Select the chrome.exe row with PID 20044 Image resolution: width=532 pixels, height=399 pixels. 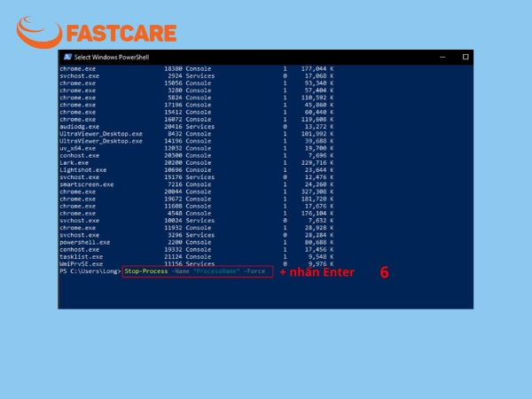197,192
